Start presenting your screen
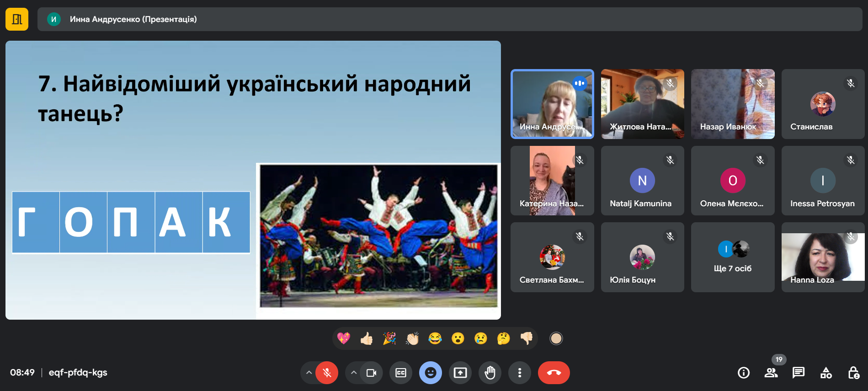 pos(460,373)
